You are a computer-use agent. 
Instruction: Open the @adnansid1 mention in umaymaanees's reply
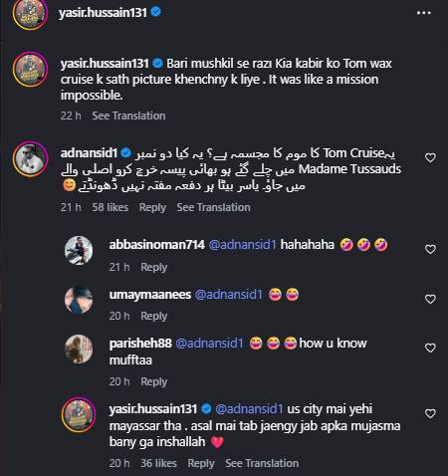point(228,295)
